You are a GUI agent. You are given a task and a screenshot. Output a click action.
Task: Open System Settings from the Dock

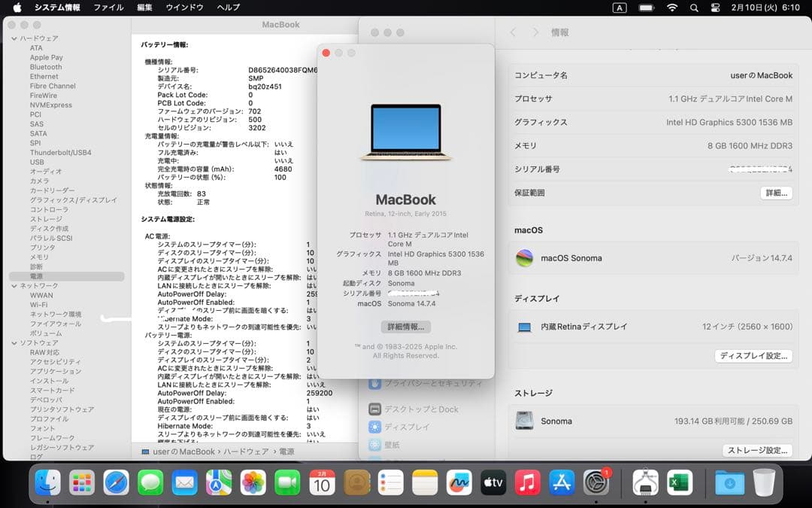(x=595, y=482)
